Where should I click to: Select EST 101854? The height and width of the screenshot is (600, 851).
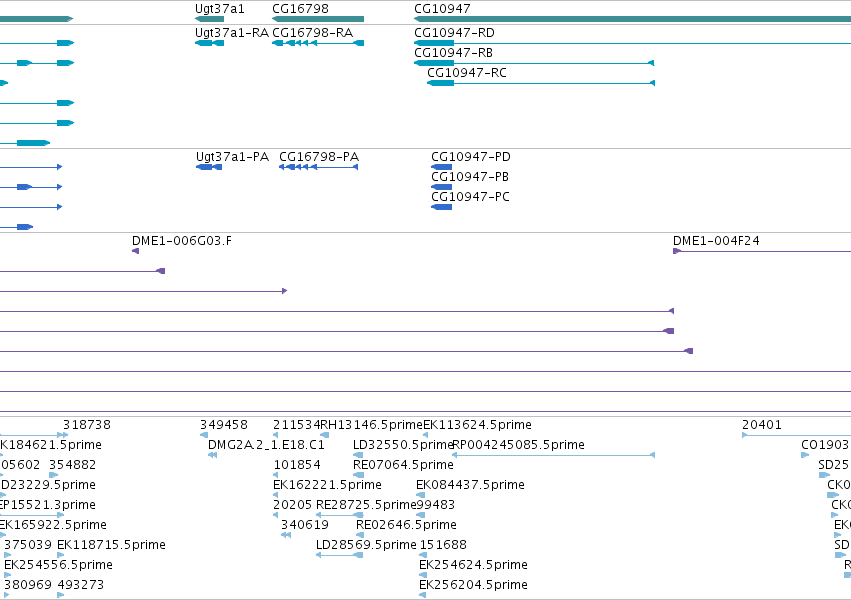coord(276,475)
